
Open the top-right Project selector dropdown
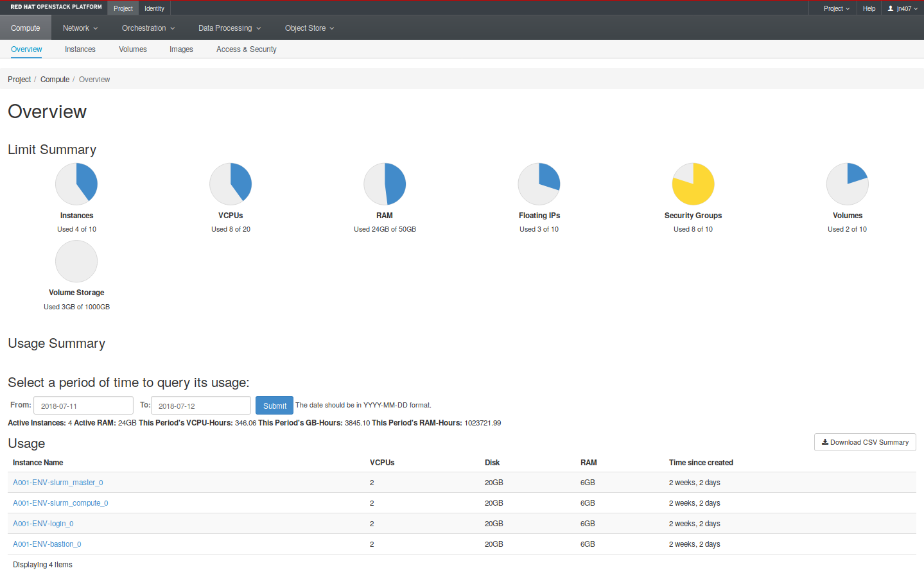click(x=836, y=8)
